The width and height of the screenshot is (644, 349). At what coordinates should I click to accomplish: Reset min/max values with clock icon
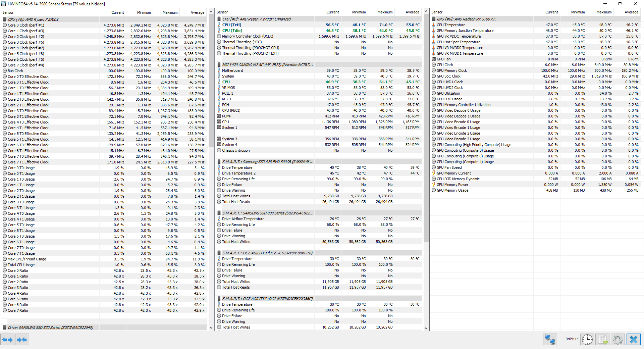point(587,340)
